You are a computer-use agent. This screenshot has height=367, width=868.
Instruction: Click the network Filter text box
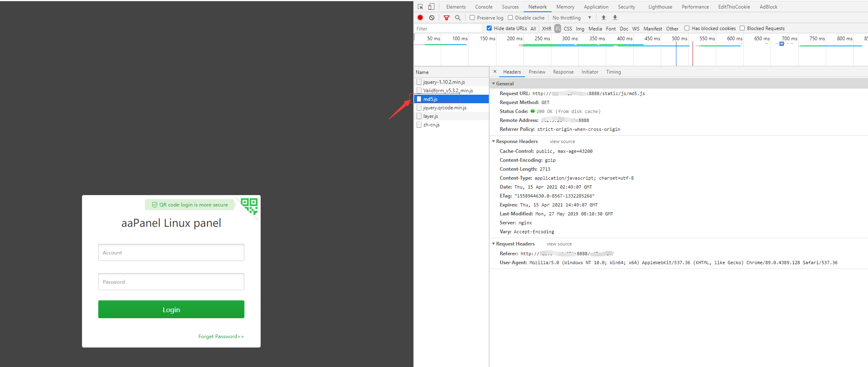point(448,28)
